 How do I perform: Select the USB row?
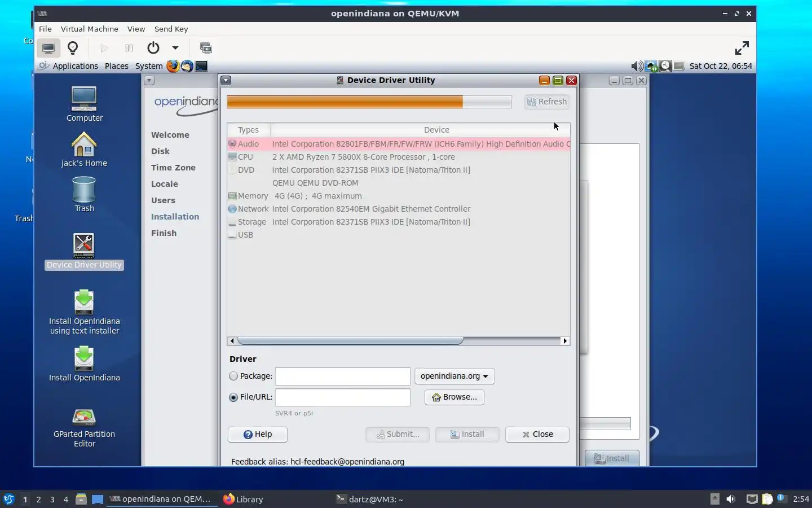(x=399, y=235)
